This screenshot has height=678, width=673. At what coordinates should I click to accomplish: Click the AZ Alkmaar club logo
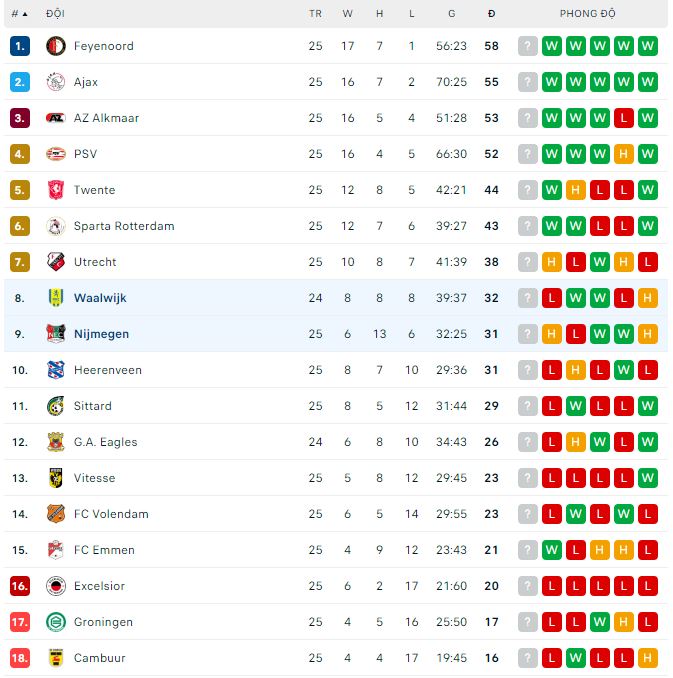click(x=56, y=118)
